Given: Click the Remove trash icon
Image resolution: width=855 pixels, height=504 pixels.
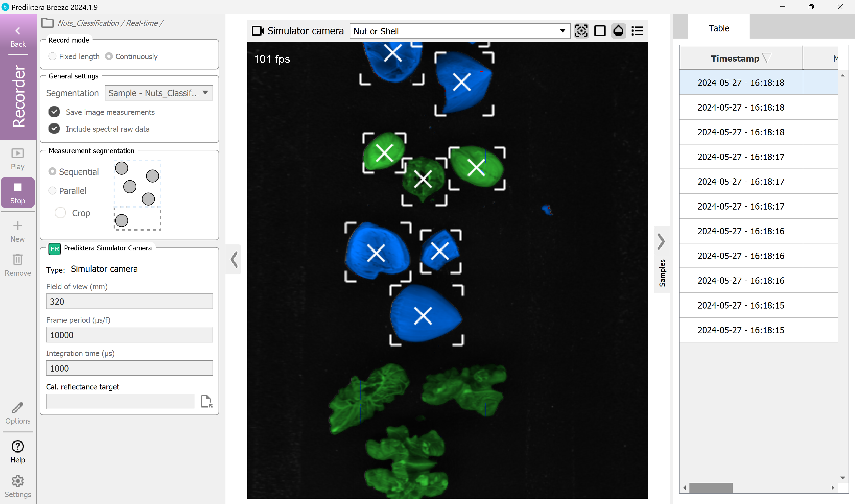Looking at the screenshot, I should [x=18, y=260].
